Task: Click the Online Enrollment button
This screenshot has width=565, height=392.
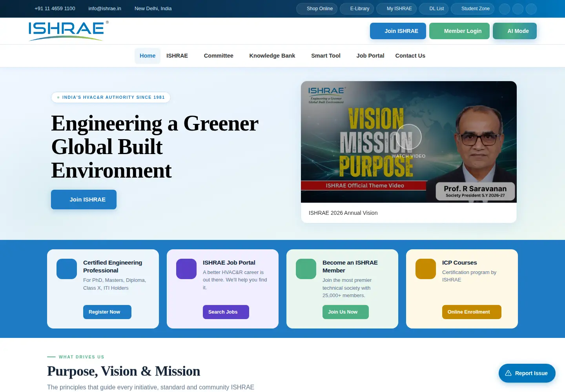Action: click(472, 312)
